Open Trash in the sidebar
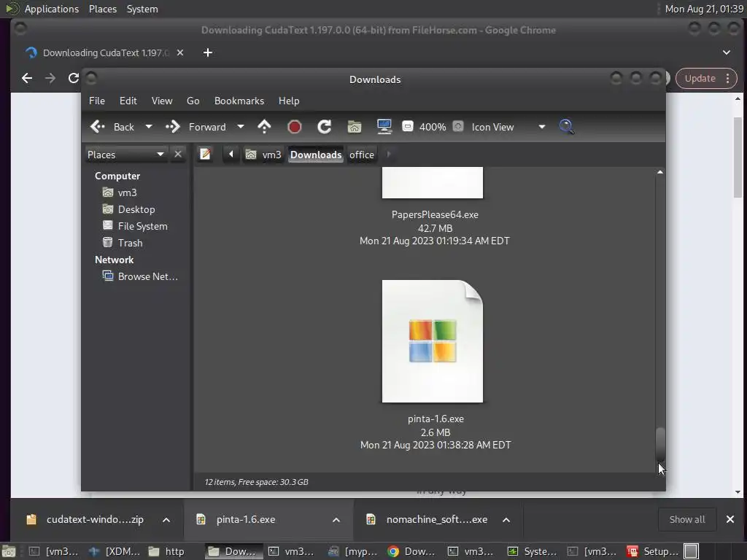 coord(130,243)
